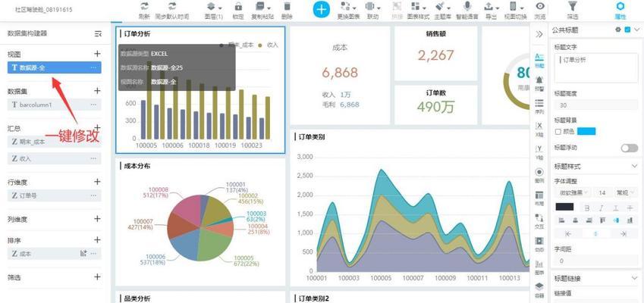Image resolution: width=644 pixels, height=303 pixels.
Task: Click the bold B style icon
Action: click(587, 208)
